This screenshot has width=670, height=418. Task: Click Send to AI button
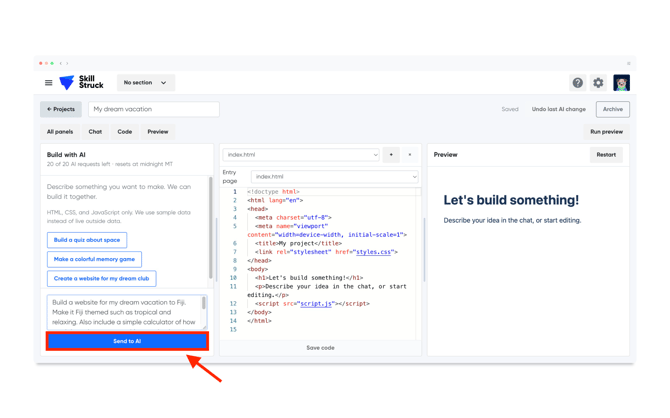click(x=127, y=341)
